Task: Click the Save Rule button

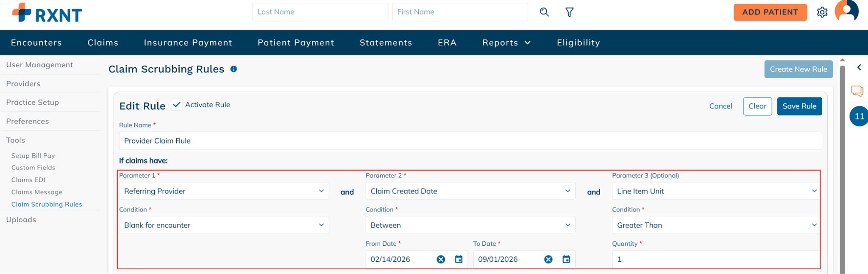Action: [x=799, y=106]
